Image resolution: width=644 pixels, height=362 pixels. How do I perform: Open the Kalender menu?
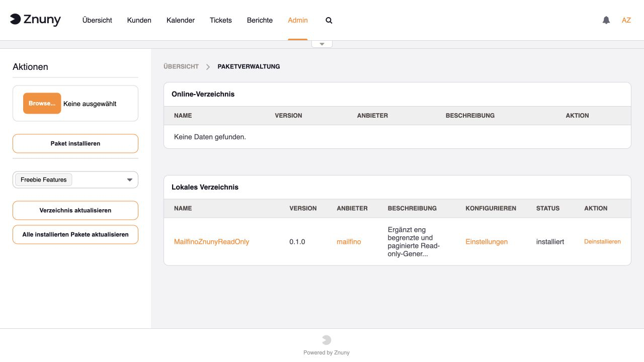(x=181, y=20)
